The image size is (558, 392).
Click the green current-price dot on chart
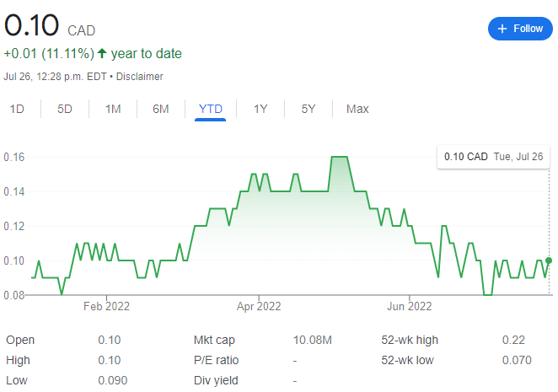[549, 260]
